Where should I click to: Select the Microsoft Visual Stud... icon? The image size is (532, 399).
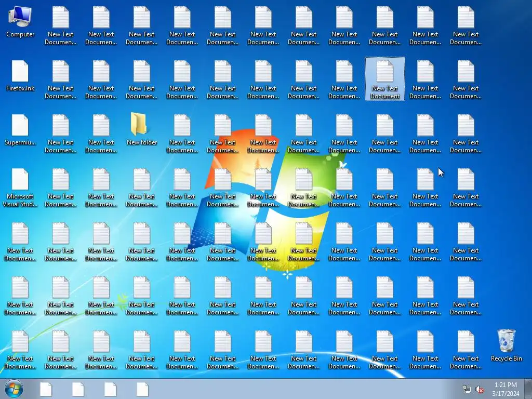(20, 188)
